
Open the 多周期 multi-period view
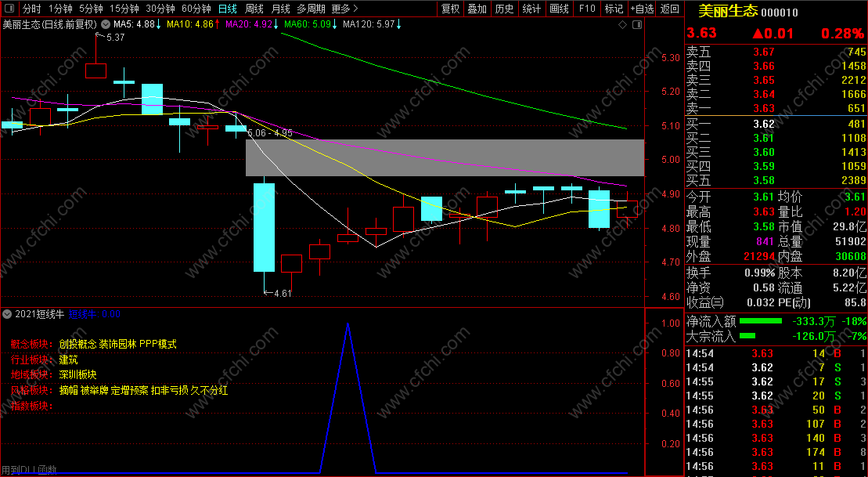(311, 9)
